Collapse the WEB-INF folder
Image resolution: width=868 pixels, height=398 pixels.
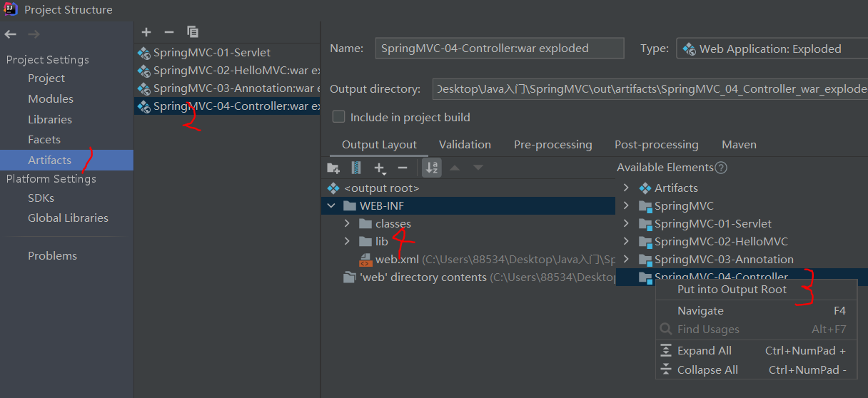point(330,206)
